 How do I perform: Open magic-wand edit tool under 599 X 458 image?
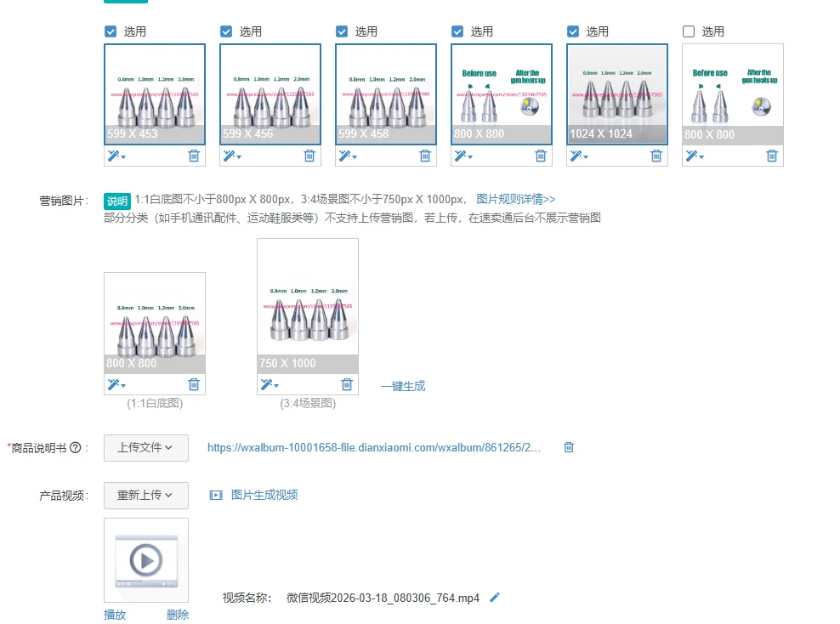click(348, 156)
